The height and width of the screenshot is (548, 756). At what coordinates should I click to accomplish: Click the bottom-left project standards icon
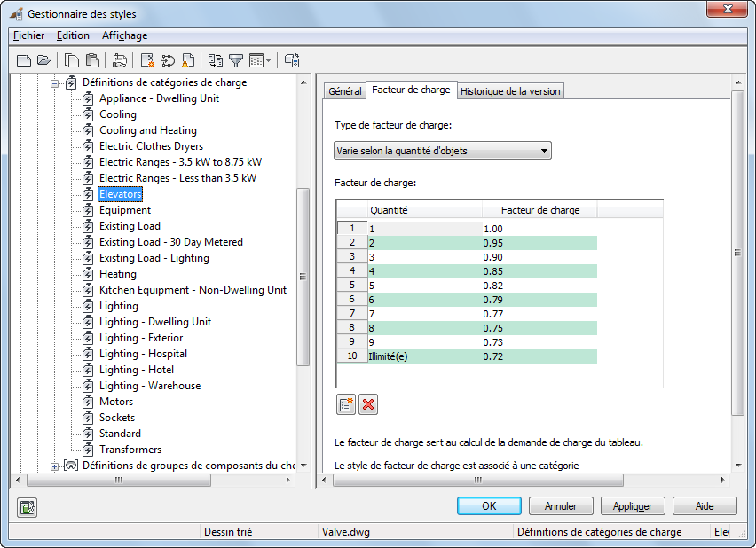tap(27, 507)
